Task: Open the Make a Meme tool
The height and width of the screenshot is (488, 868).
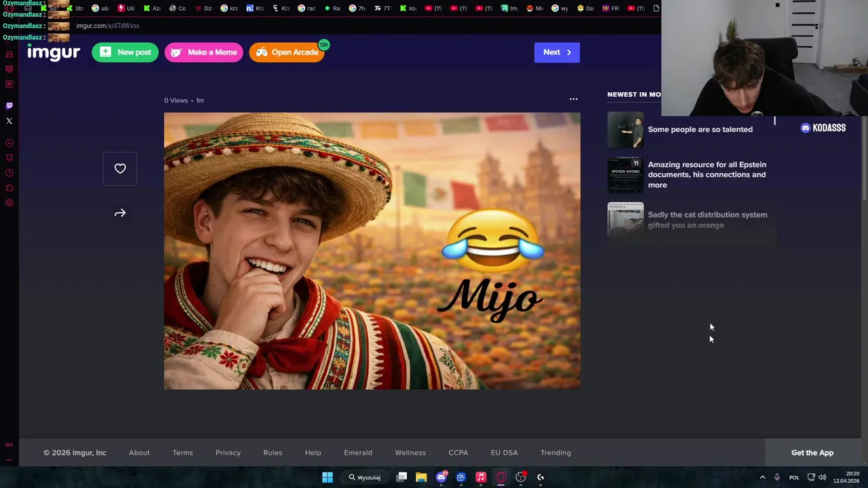Action: coord(204,52)
